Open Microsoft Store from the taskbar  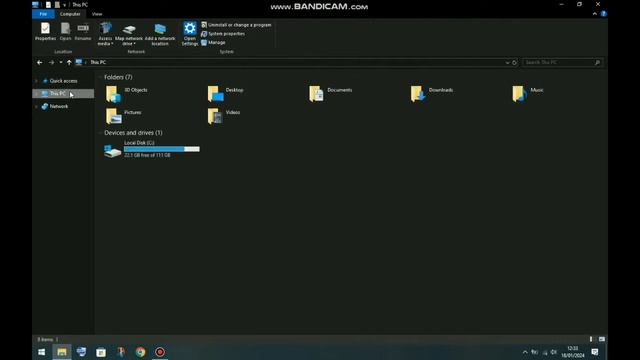tap(101, 352)
